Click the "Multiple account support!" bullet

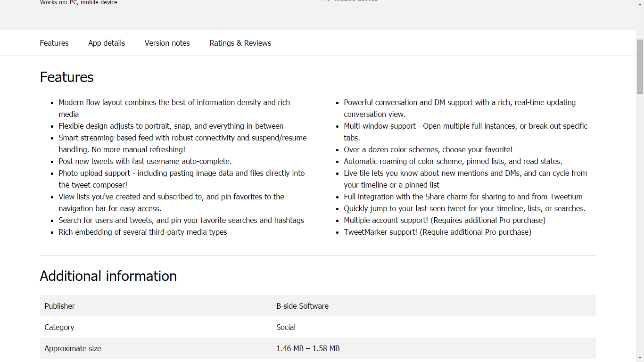(445, 220)
